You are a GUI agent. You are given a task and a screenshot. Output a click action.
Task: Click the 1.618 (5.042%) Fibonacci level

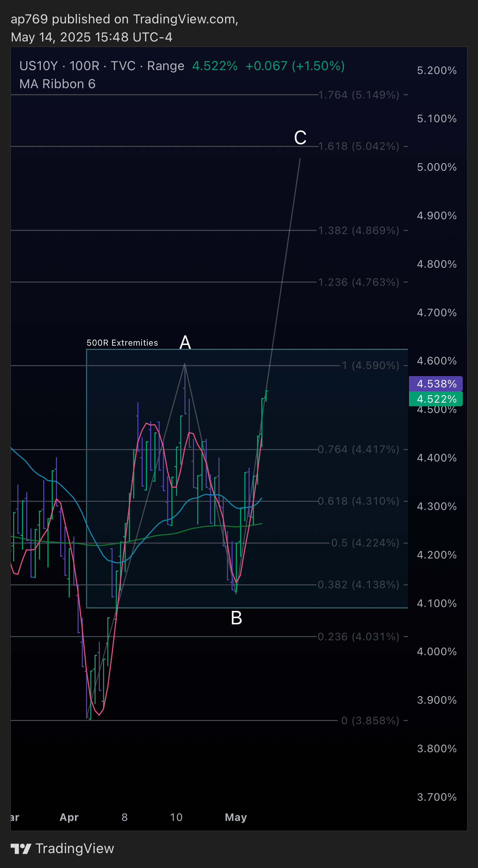[359, 146]
